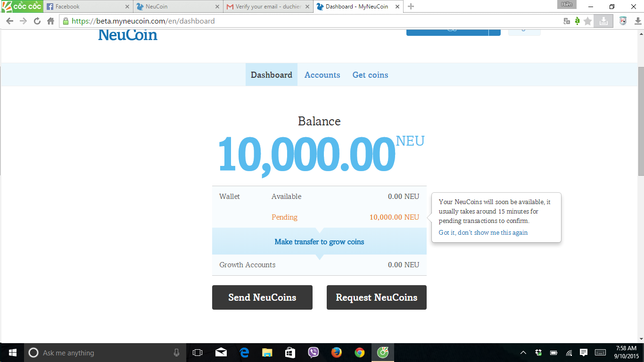Viewport: 644px width, 362px height.
Task: Click the highlighted download tray icon
Action: [603, 21]
